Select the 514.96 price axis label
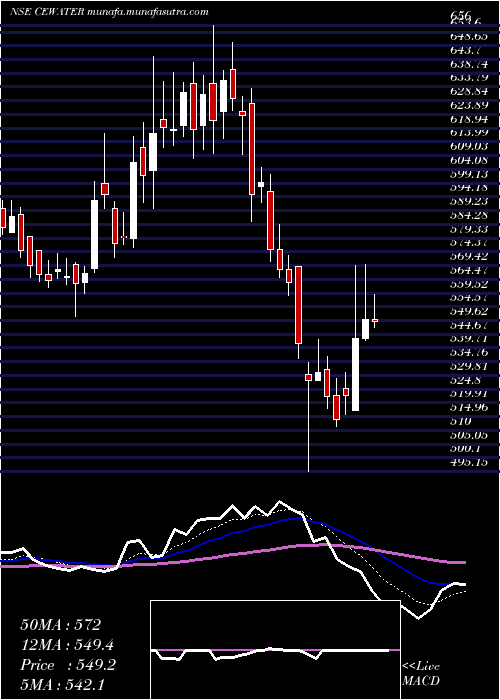Viewport: 500px width, 700px height. click(467, 408)
